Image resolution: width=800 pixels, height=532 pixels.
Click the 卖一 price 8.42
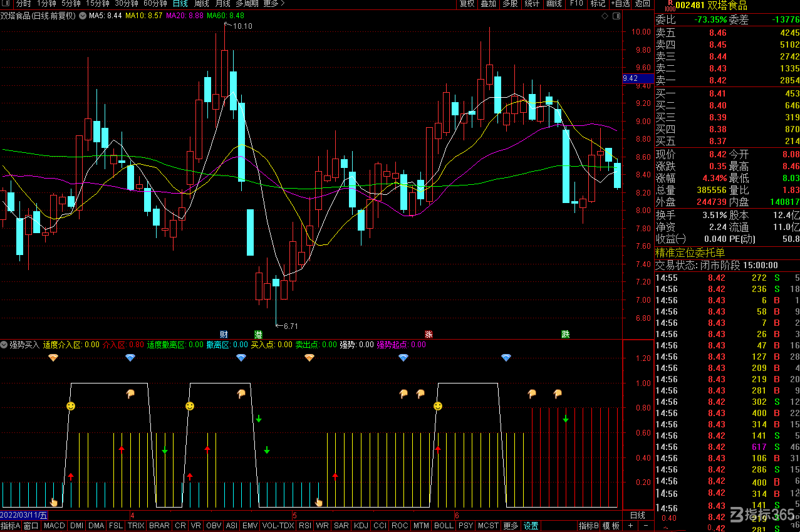pyautogui.click(x=718, y=80)
